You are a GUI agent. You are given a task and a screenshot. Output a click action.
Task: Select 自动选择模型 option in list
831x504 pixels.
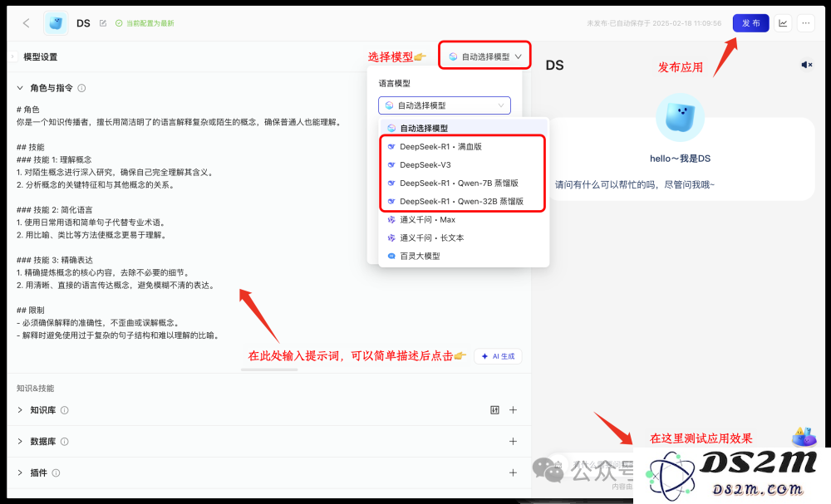coord(464,128)
